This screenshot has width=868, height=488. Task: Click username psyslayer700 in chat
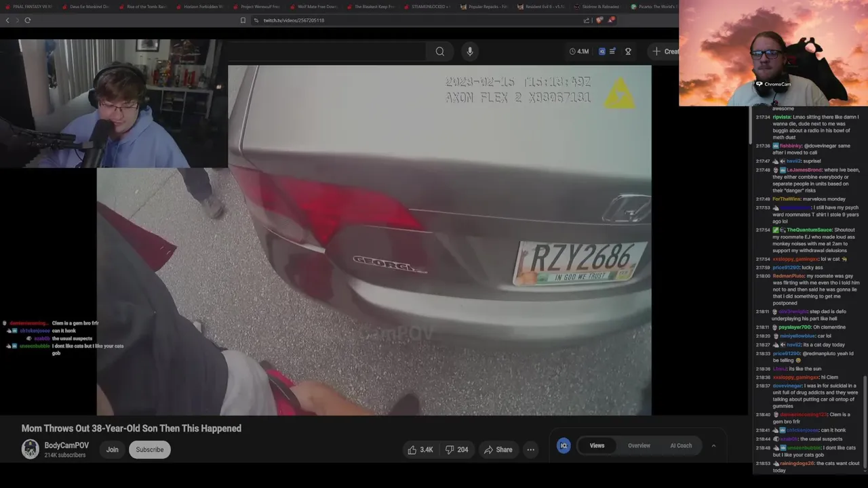tap(795, 327)
